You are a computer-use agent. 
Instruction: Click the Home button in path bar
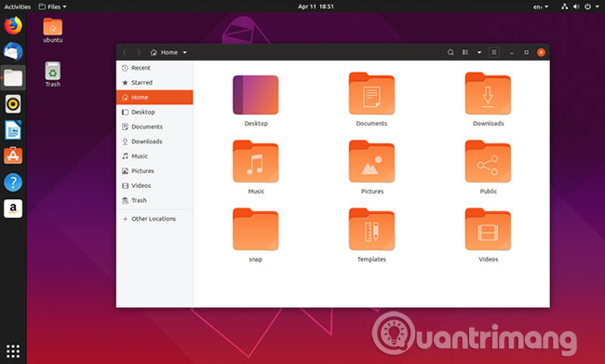point(165,52)
